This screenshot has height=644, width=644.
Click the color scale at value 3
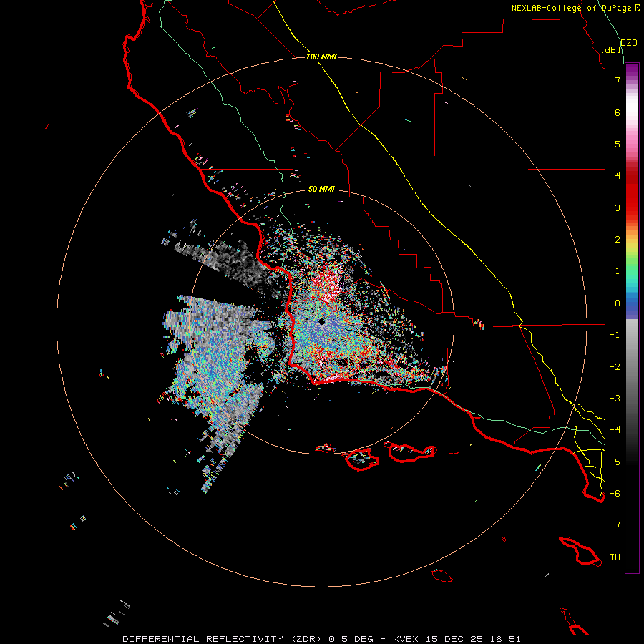tap(632, 208)
